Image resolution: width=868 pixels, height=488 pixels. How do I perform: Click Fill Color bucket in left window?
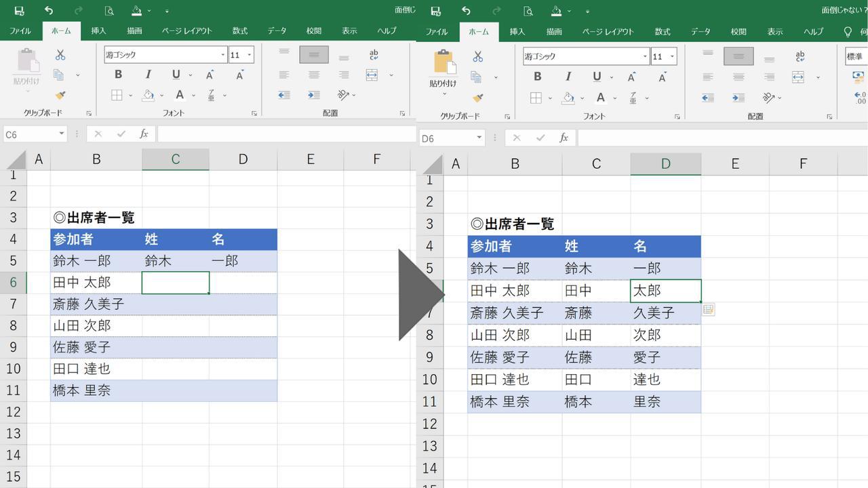[148, 95]
